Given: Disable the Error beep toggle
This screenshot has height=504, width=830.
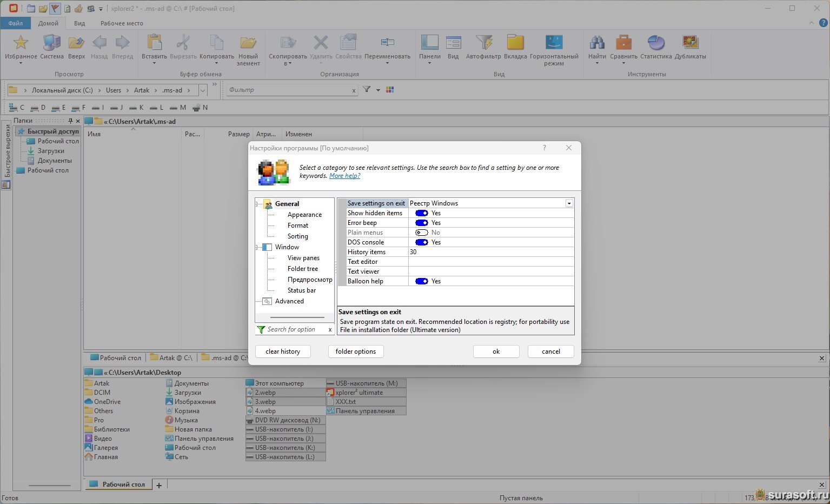Looking at the screenshot, I should click(421, 223).
